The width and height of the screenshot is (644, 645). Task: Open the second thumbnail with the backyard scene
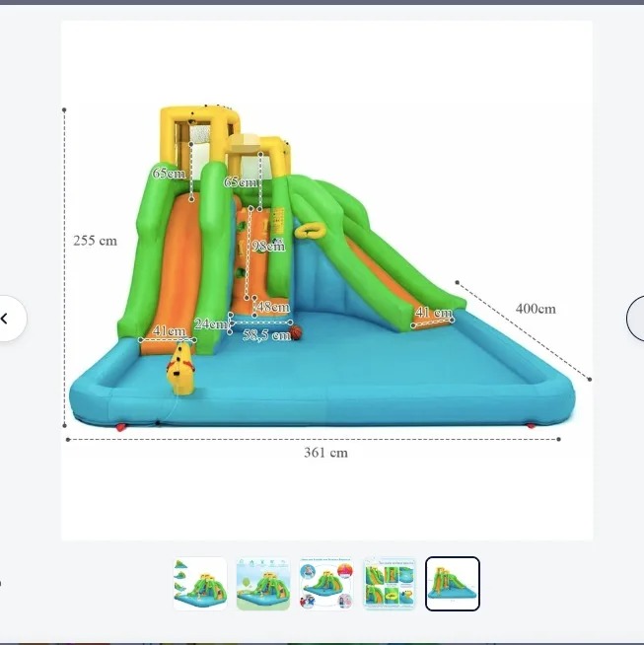(x=263, y=584)
